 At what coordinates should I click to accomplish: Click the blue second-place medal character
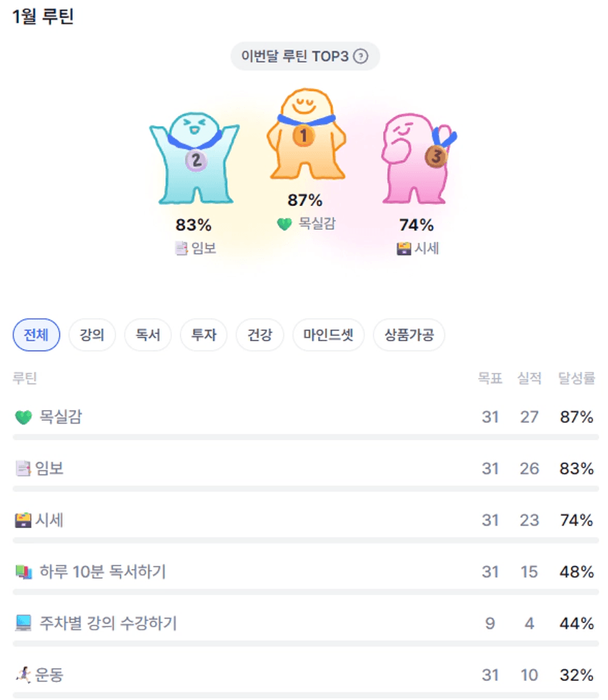(193, 157)
